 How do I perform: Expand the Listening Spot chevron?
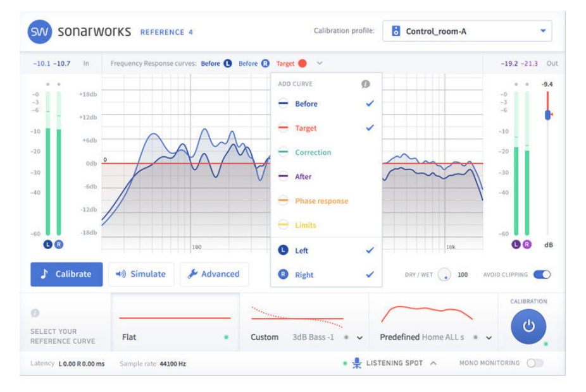click(x=433, y=363)
